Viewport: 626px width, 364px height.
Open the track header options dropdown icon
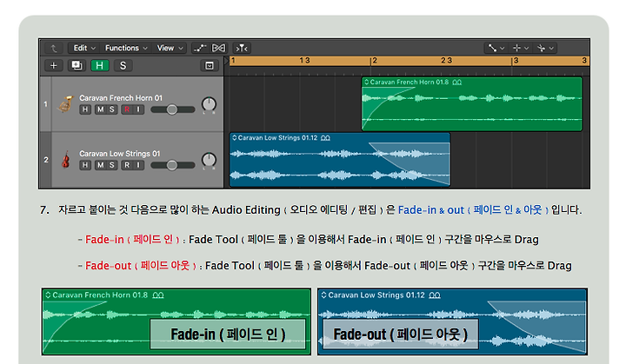tap(210, 65)
